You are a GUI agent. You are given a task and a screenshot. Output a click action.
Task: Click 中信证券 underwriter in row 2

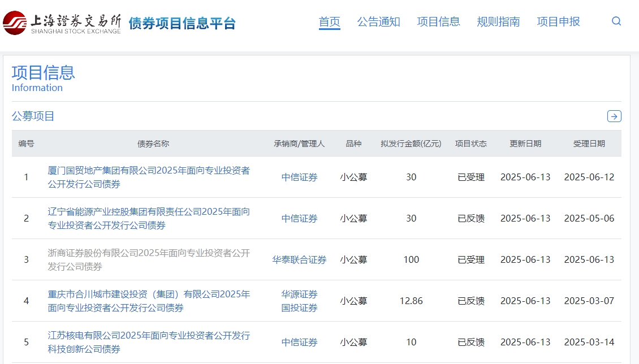300,219
